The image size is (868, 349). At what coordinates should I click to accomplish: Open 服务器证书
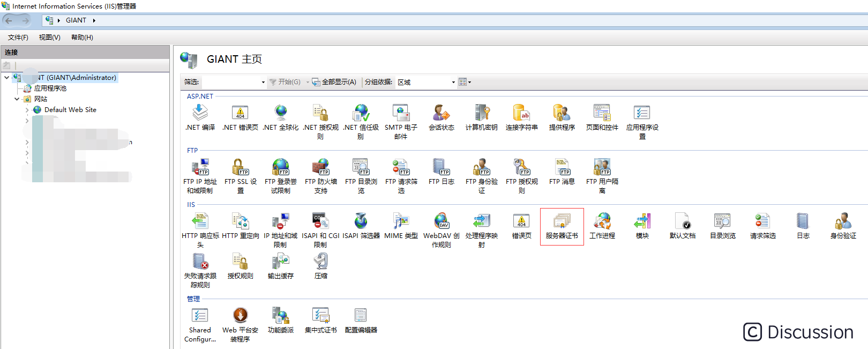coord(562,226)
